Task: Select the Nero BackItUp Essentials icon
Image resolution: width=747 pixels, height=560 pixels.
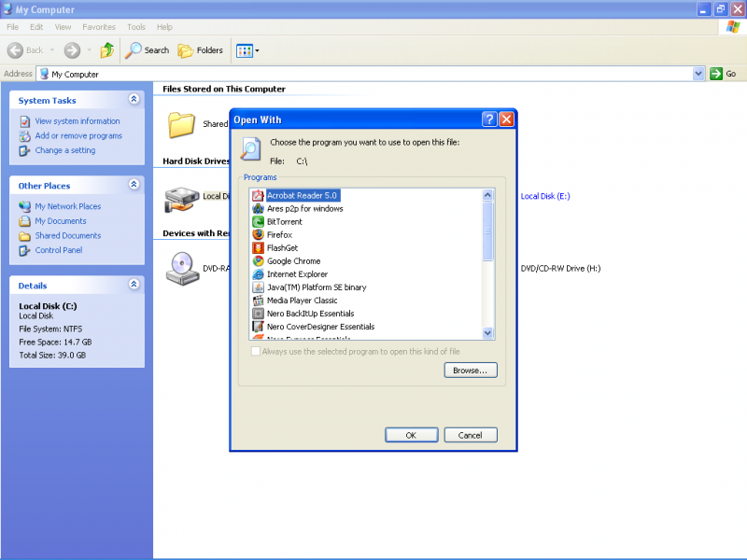Action: (258, 314)
